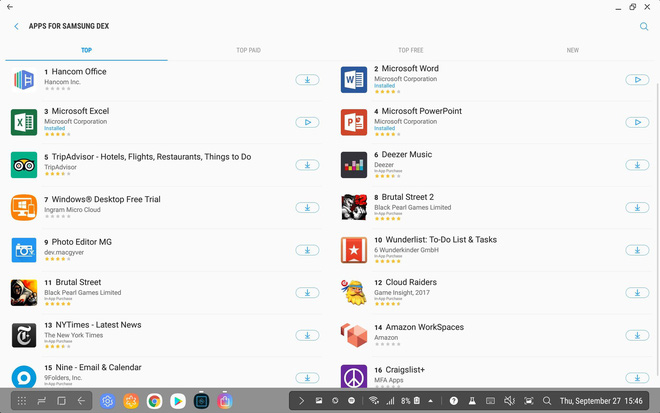Toggle Wi-Fi from the system tray
Viewport: 660px width, 413px height.
[374, 401]
